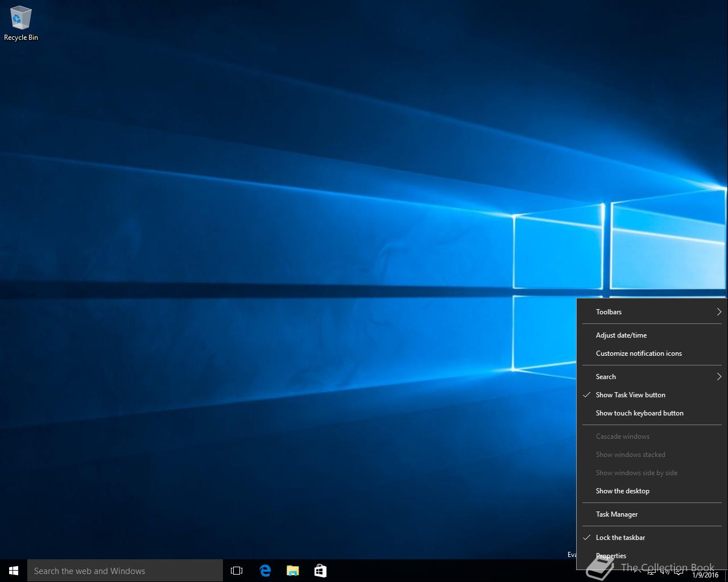The image size is (728, 582).
Task: Expand the Search submenu
Action: click(x=652, y=377)
